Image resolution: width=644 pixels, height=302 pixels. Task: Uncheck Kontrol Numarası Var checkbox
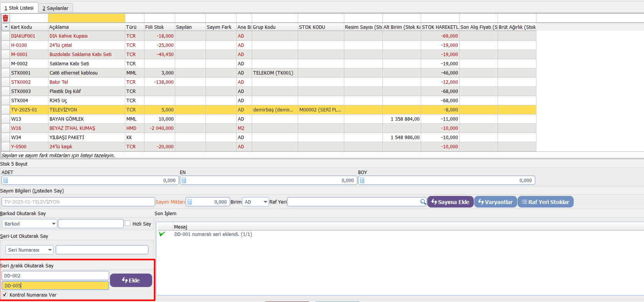(5, 295)
